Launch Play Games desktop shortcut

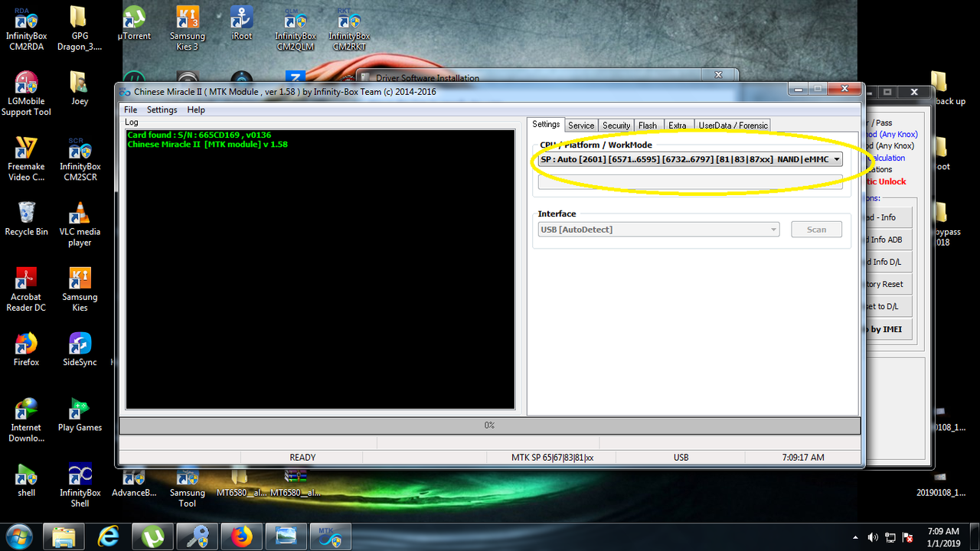tap(80, 415)
